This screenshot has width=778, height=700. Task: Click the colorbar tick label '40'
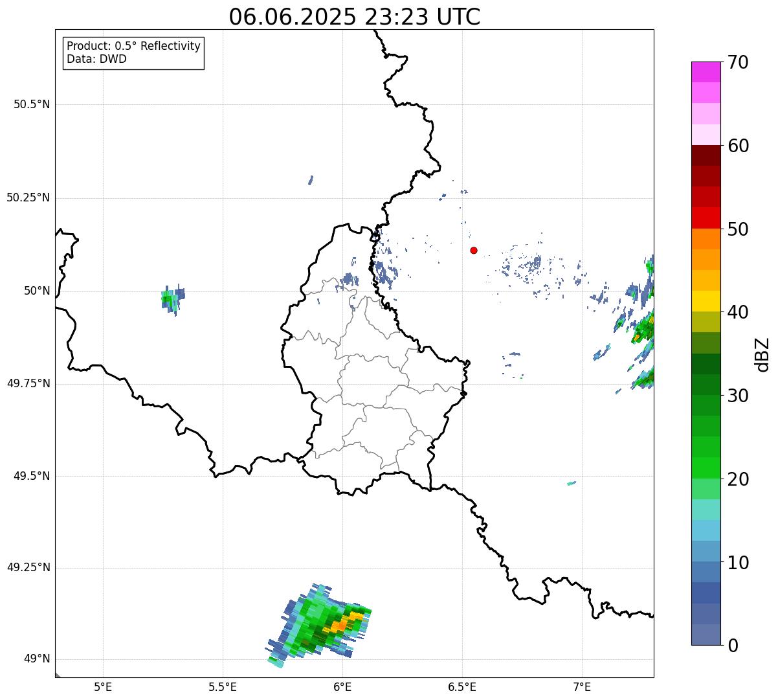tap(738, 312)
